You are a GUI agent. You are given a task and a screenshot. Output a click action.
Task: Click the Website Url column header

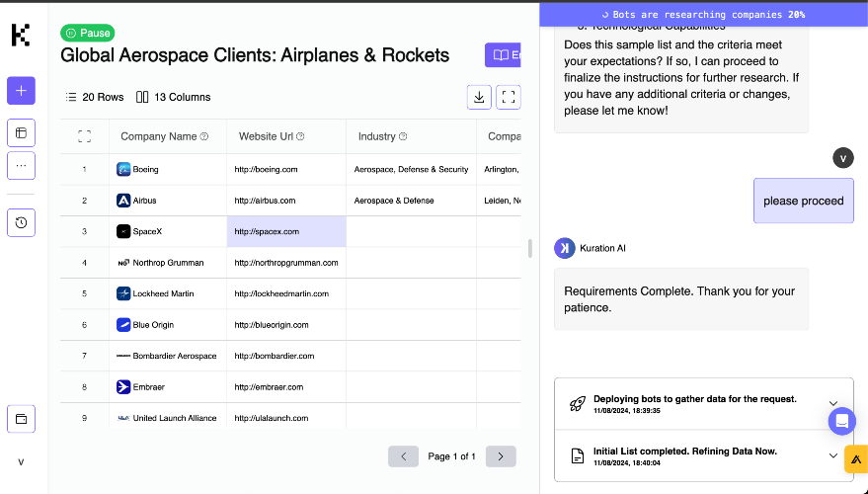coord(286,136)
